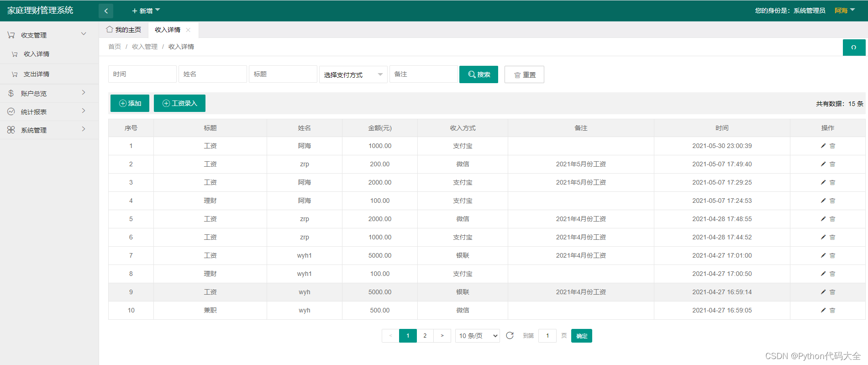This screenshot has height=365, width=868.
Task: Confirm the page jump with 确定
Action: click(x=582, y=336)
